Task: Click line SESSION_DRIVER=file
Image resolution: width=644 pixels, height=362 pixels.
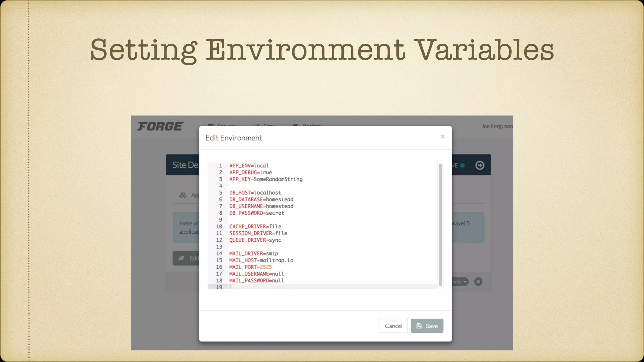Action: [x=258, y=233]
